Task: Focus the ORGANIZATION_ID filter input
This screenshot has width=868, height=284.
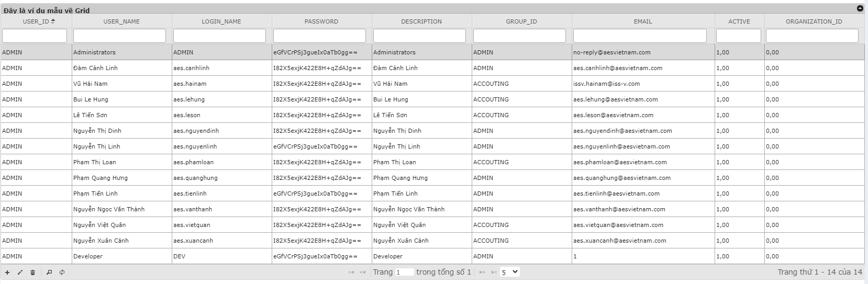Action: (x=812, y=36)
